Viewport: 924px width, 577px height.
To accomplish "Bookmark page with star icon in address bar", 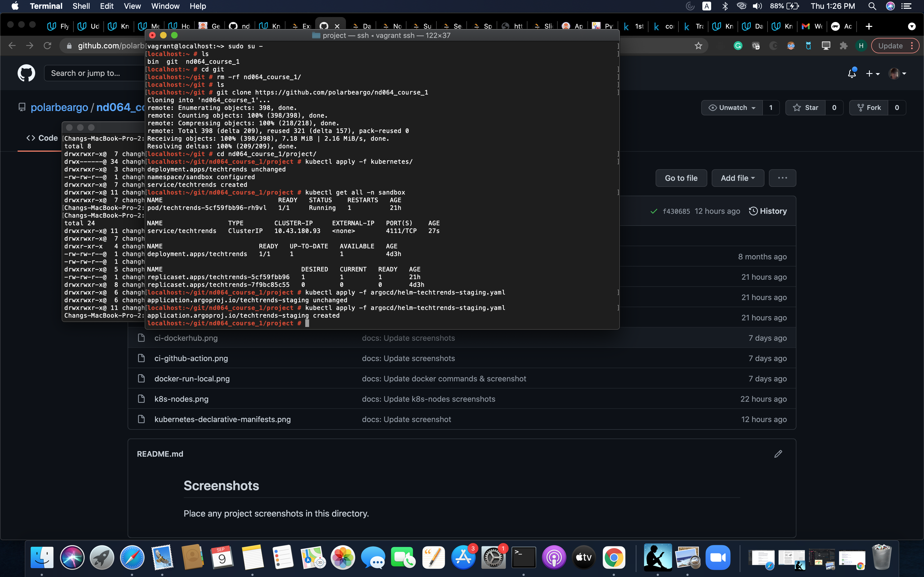I will tap(698, 46).
